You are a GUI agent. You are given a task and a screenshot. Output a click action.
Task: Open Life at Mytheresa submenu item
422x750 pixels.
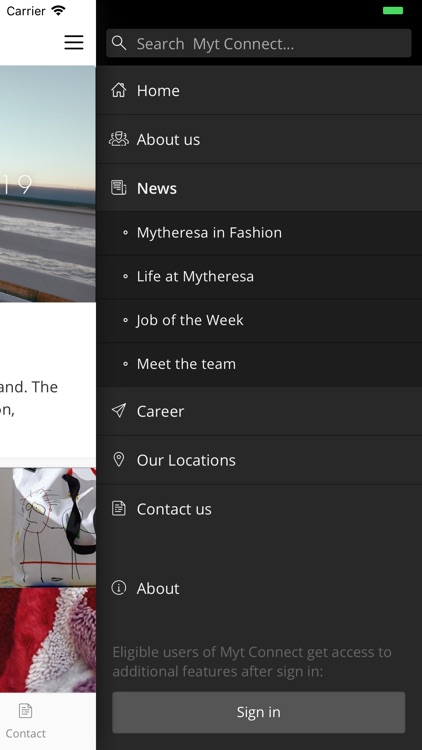(x=259, y=277)
